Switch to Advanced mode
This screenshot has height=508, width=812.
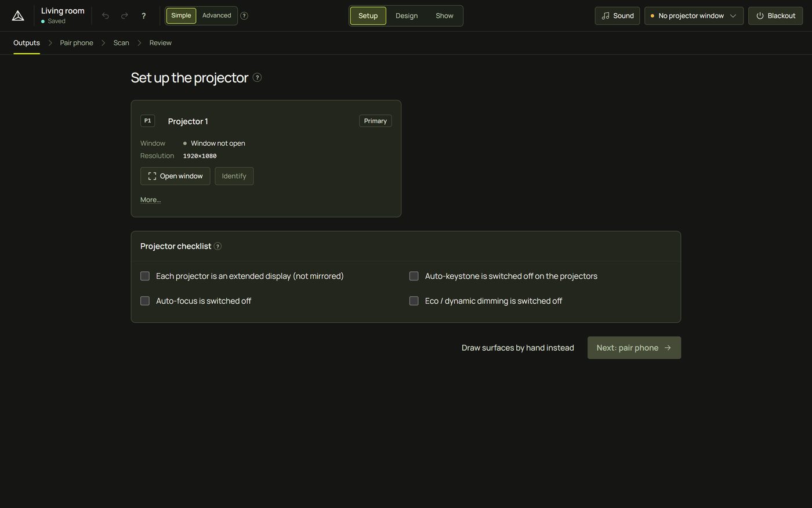point(217,16)
